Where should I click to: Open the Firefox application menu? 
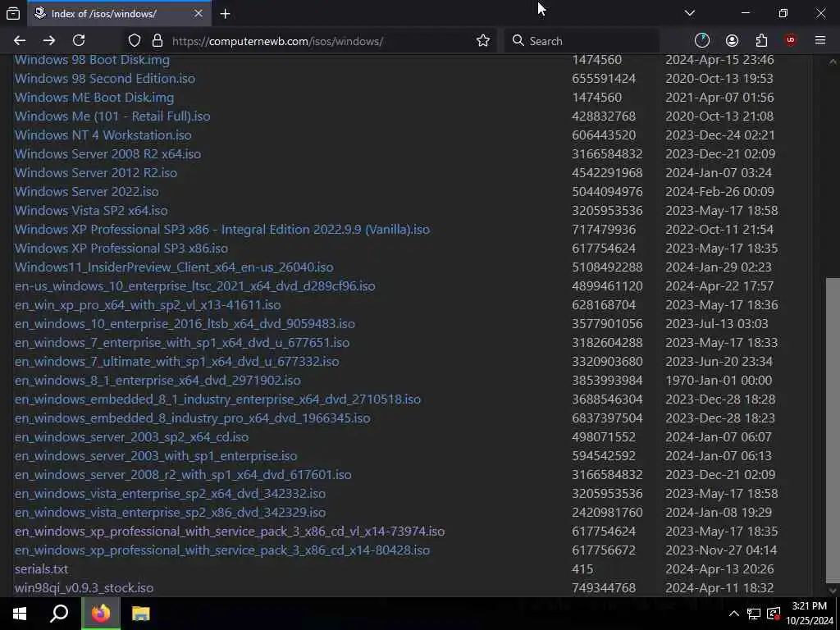820,41
